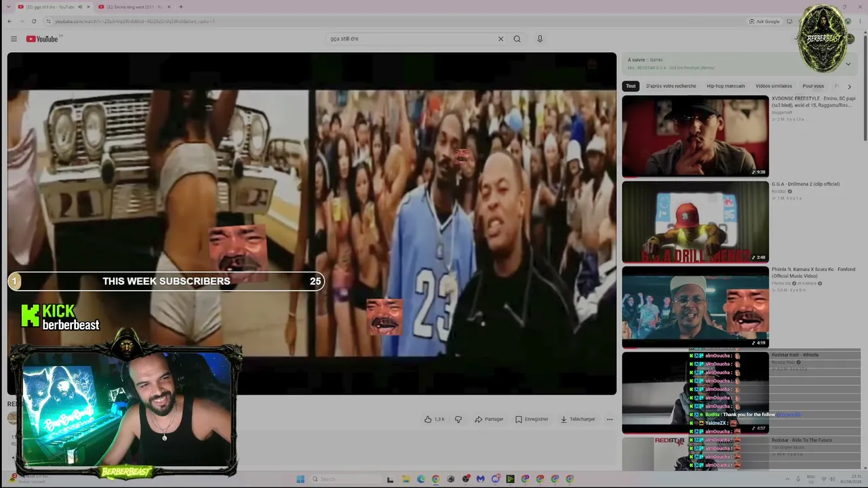This screenshot has width=868, height=488.
Task: Go forward with the browser arrow
Action: [22, 21]
